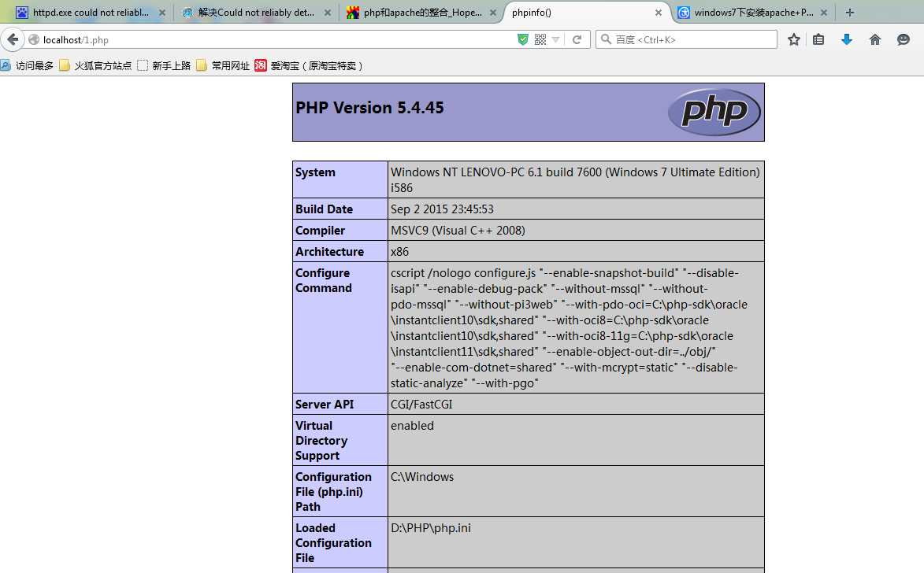924x573 pixels.
Task: Click the favicon of the php和apache的整合 tab
Action: tap(352, 13)
